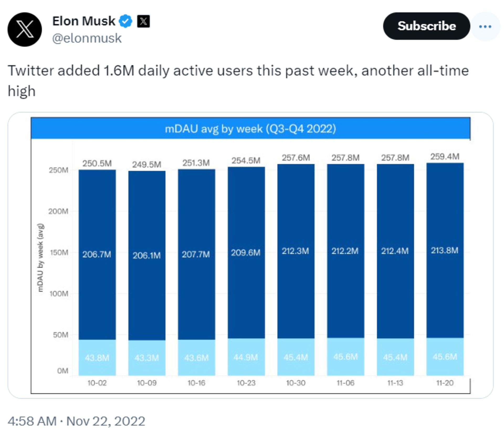The width and height of the screenshot is (504, 442).
Task: Click the light blue 45.6M segment for 11-06
Action: pyautogui.click(x=345, y=356)
